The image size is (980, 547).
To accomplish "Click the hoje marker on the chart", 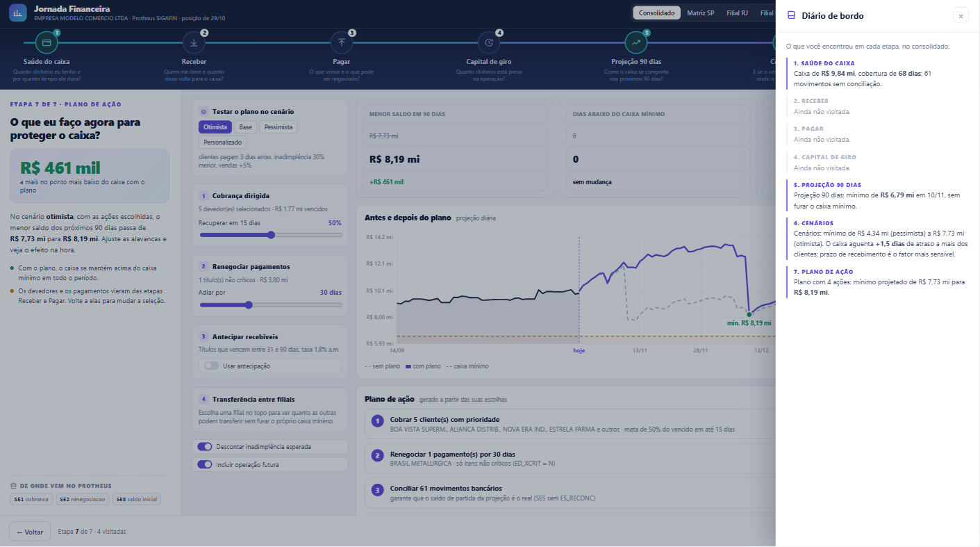I will [579, 350].
